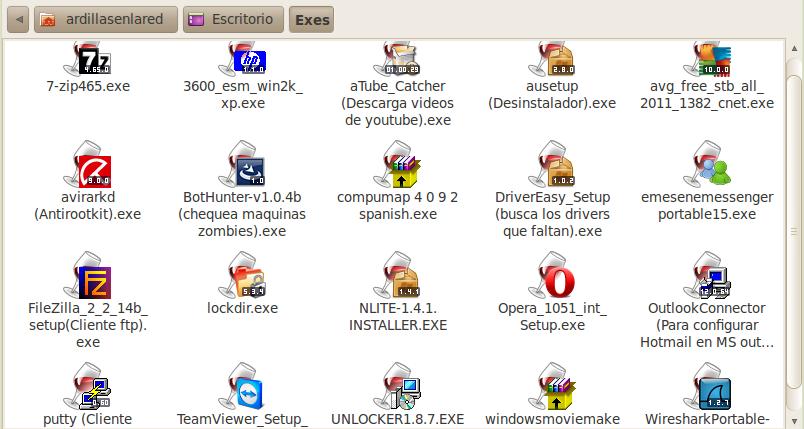Image resolution: width=804 pixels, height=429 pixels.
Task: Click the avg_free_stb_all_2011_1382_cnet.exe file name
Action: [707, 94]
